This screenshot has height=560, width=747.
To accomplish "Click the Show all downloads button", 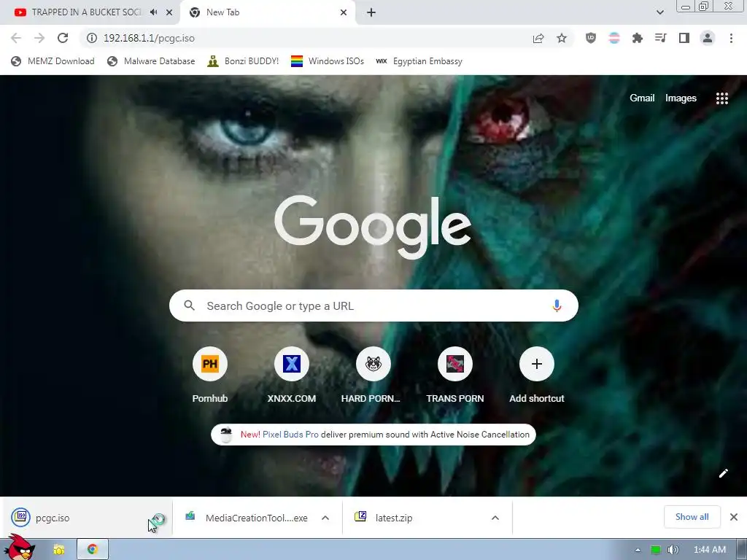I will tap(692, 517).
